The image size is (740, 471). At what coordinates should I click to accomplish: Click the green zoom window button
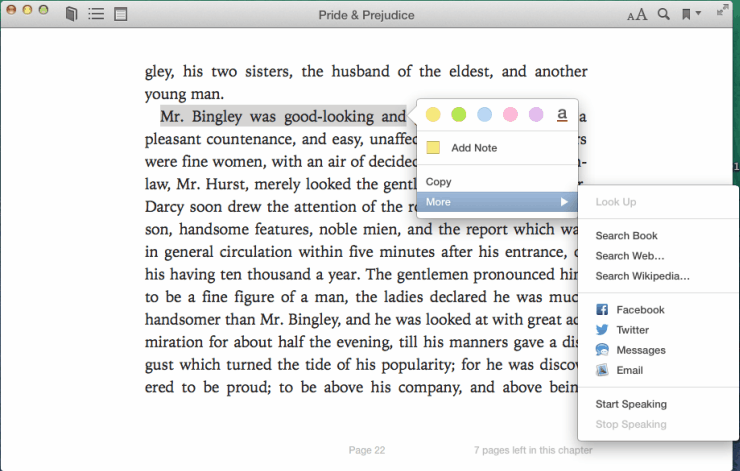[x=43, y=10]
